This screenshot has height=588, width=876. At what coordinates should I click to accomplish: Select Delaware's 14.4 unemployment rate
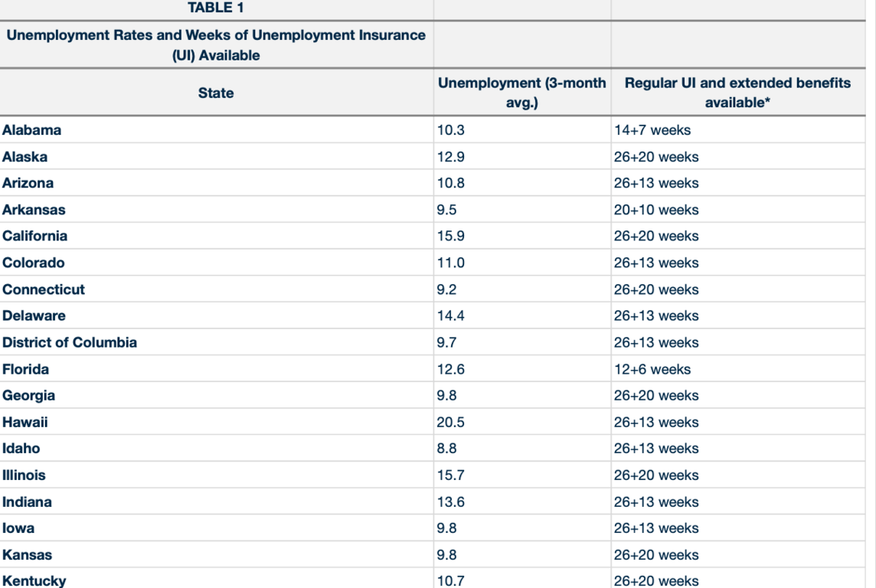pyautogui.click(x=450, y=316)
